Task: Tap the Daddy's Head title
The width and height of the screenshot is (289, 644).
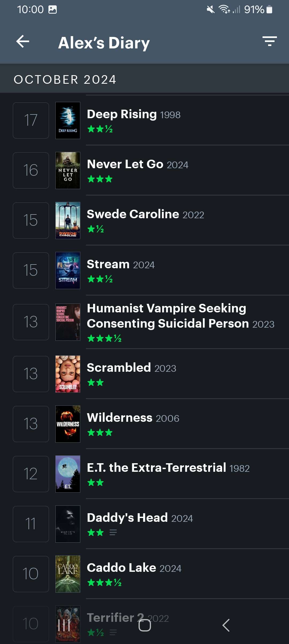Action: (127, 518)
